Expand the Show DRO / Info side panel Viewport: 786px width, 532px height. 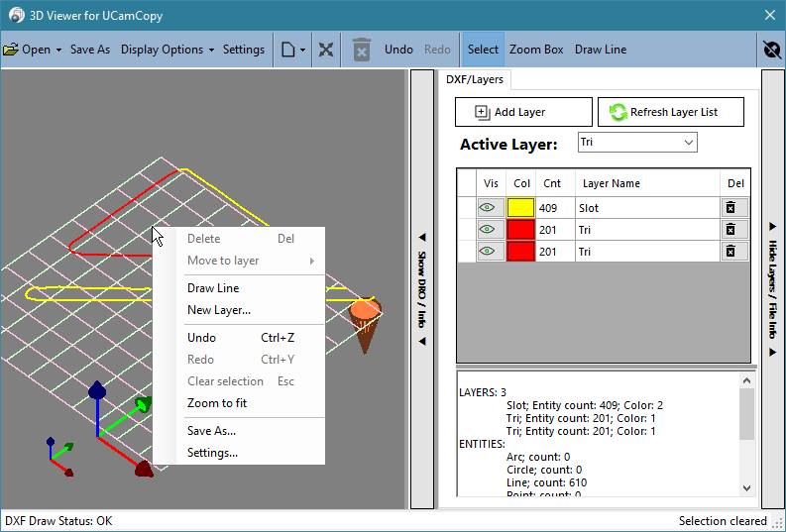click(422, 289)
